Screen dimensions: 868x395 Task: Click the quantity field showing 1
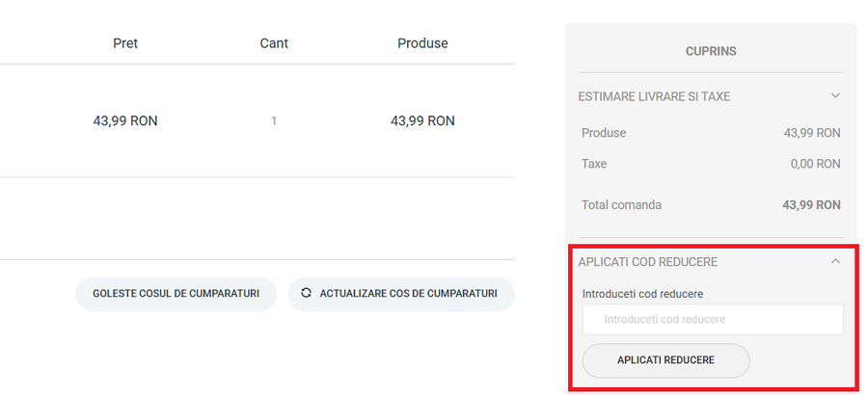click(274, 121)
